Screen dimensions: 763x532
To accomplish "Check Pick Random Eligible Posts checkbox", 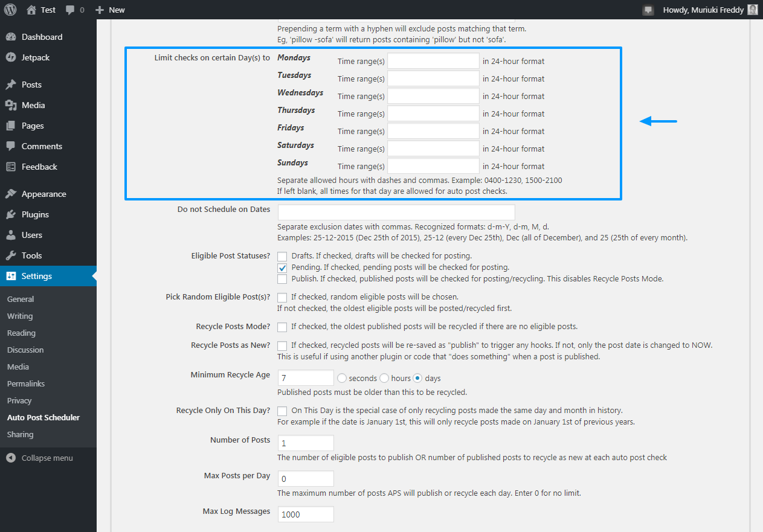I will 282,297.
